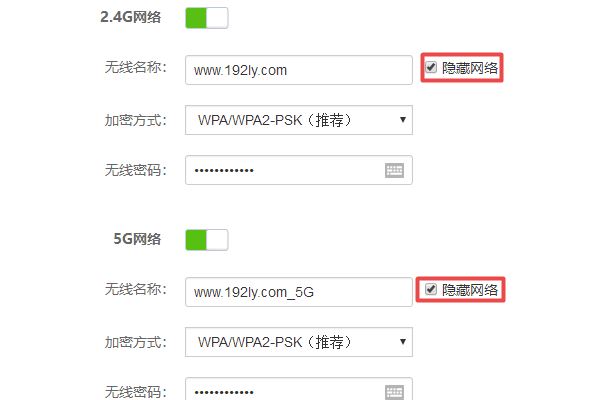
Task: Click the 2.4G网络 section heading
Action: tap(130, 17)
